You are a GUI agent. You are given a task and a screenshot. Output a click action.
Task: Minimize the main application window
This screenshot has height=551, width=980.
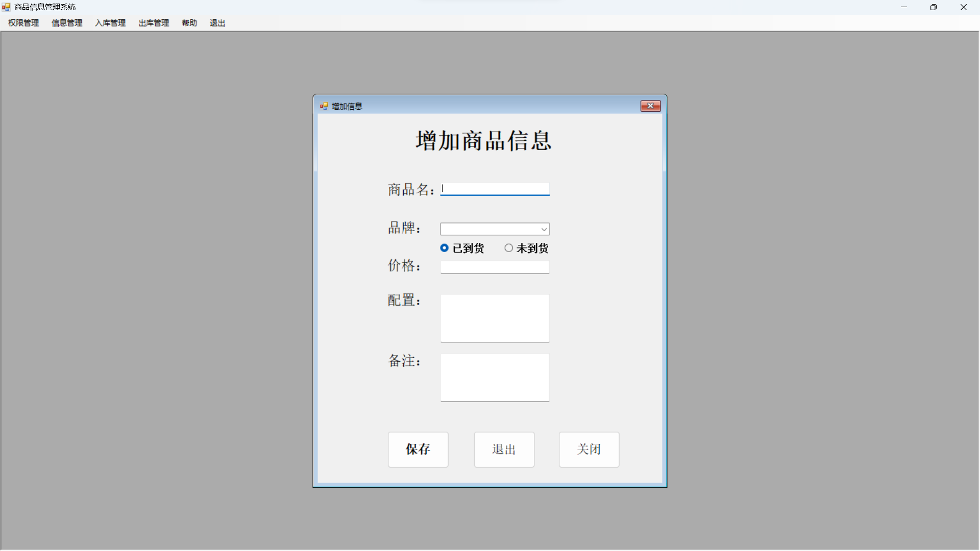(904, 7)
